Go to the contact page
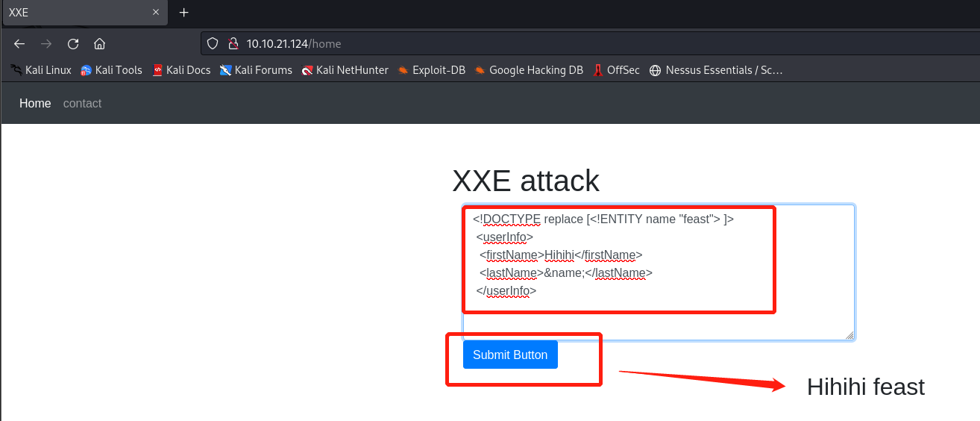980x421 pixels. [82, 104]
